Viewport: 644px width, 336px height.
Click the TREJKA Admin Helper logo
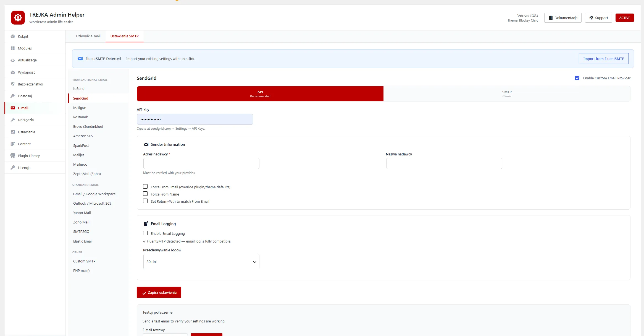18,18
